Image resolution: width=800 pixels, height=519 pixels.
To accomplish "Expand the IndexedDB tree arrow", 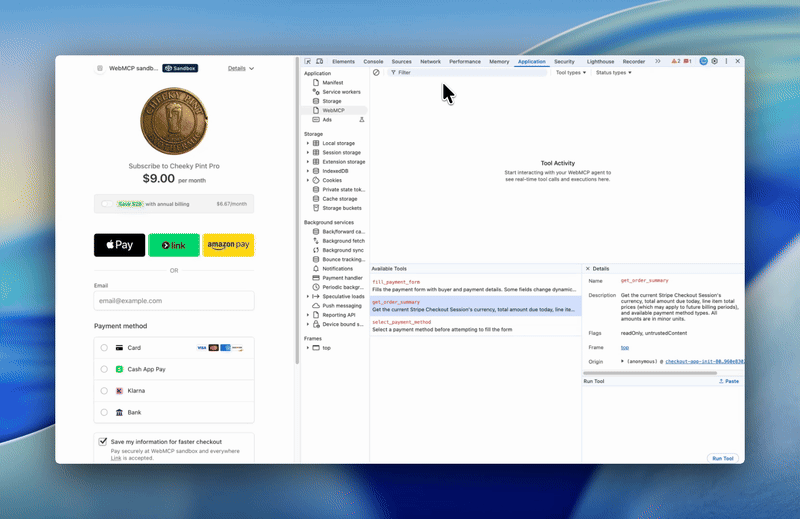I will pyautogui.click(x=308, y=171).
